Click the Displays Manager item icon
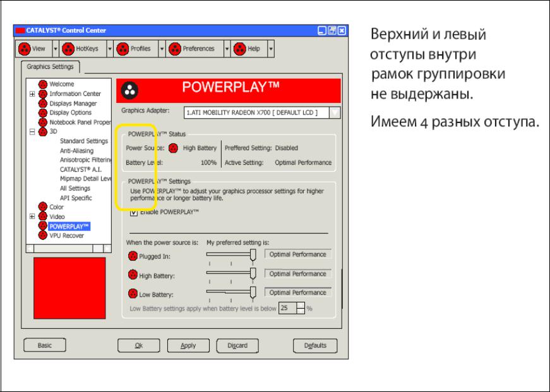The height and width of the screenshot is (392, 550). pyautogui.click(x=43, y=104)
